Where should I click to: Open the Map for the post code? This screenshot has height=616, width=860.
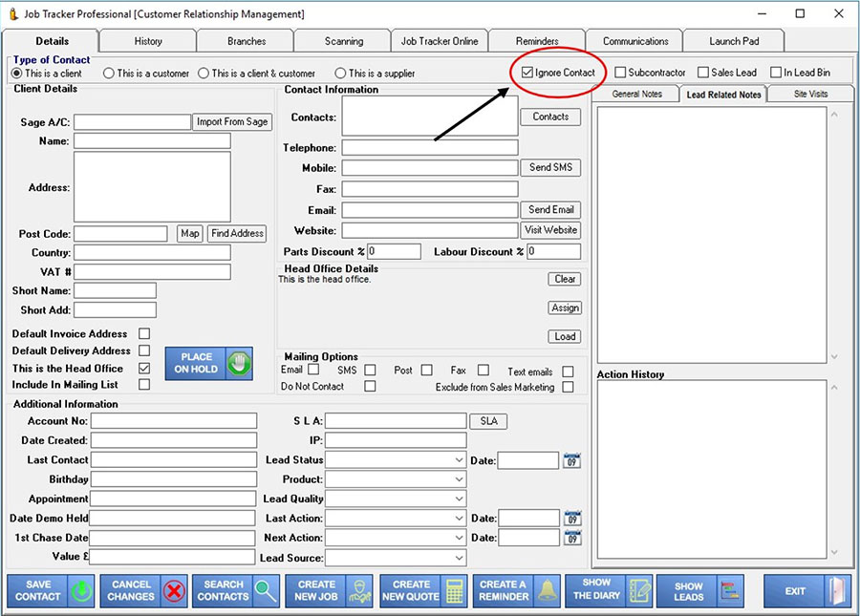[190, 233]
